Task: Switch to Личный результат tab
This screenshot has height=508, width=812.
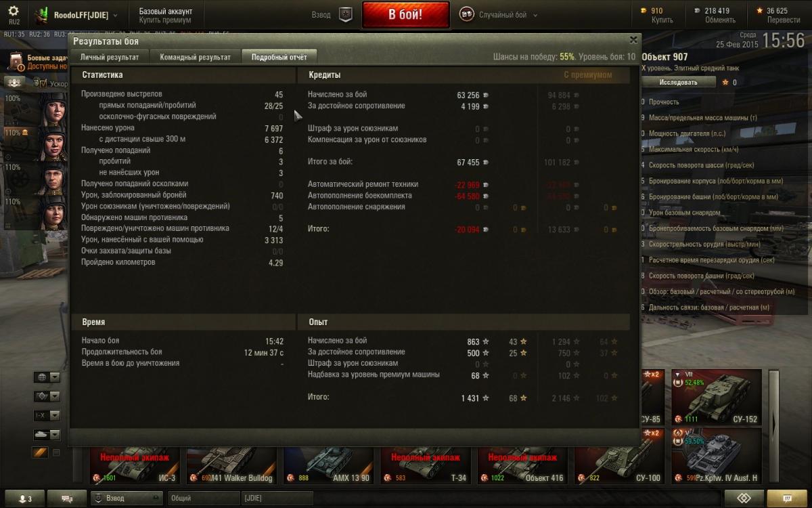Action: pos(110,57)
